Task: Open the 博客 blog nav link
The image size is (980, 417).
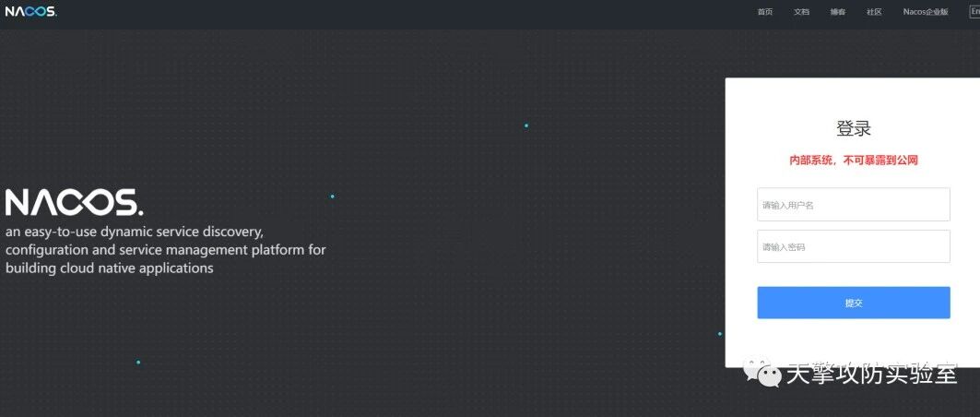Action: pos(837,12)
